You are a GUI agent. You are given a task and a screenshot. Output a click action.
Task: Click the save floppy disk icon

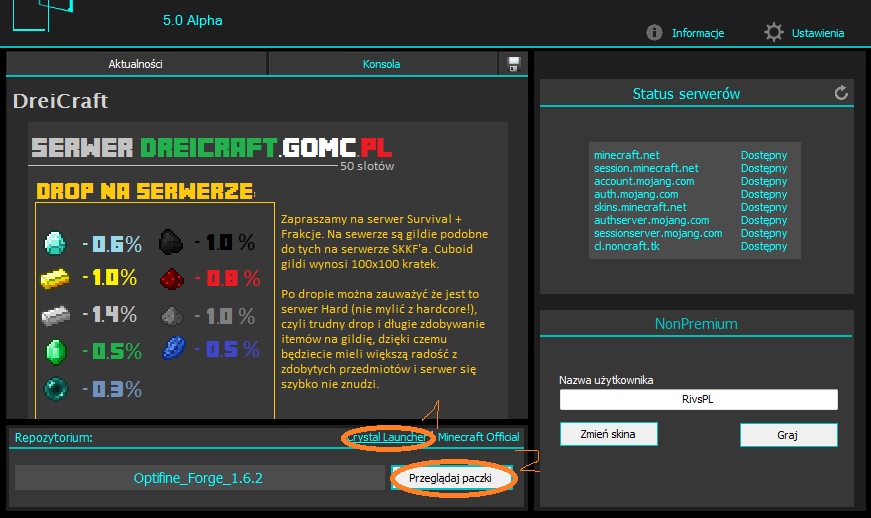513,64
